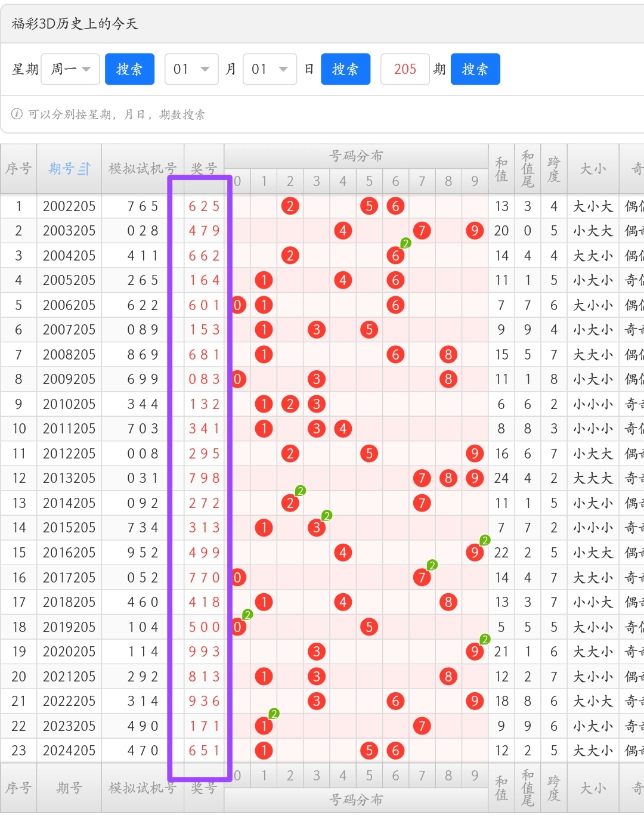Click winning number 936 in row 21
The image size is (644, 815).
(x=204, y=701)
